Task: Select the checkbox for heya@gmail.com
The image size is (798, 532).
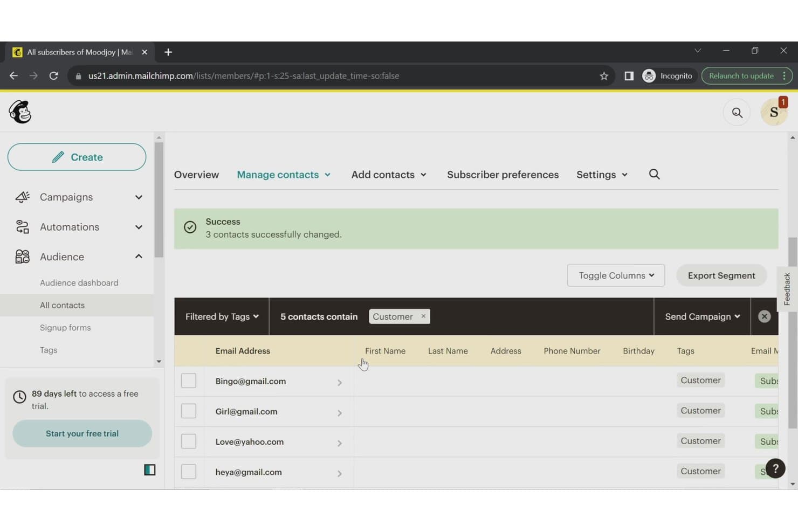Action: (189, 471)
